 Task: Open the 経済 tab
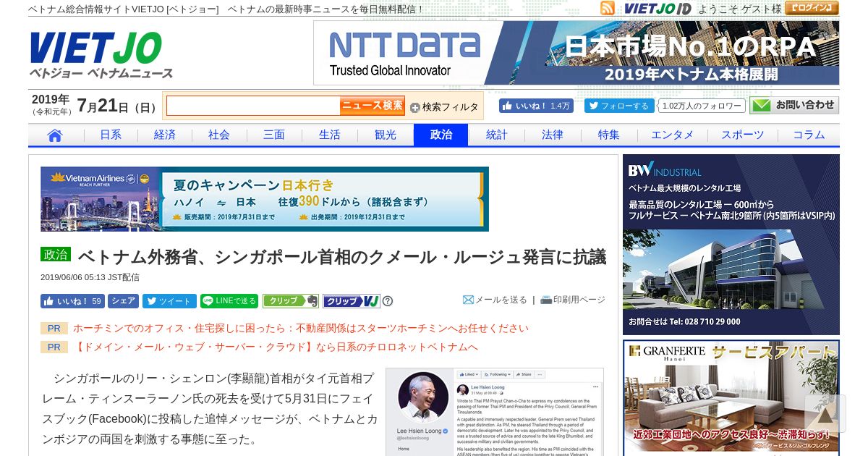pyautogui.click(x=165, y=135)
